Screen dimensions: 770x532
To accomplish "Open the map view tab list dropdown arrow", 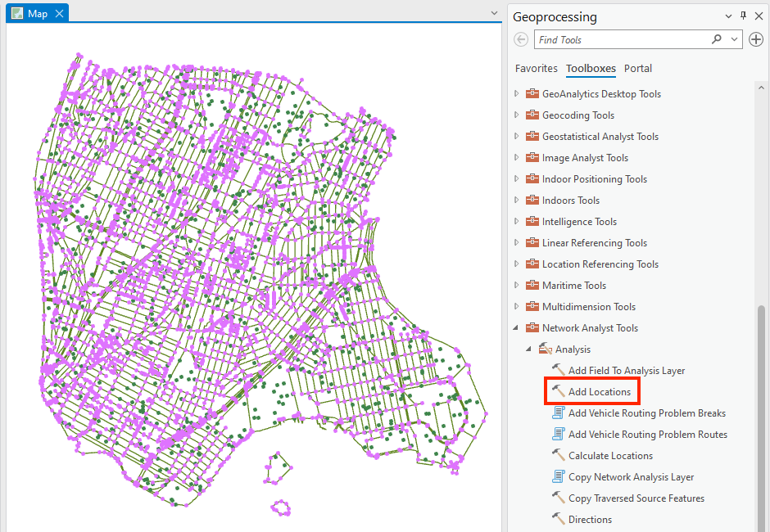I will 495,13.
